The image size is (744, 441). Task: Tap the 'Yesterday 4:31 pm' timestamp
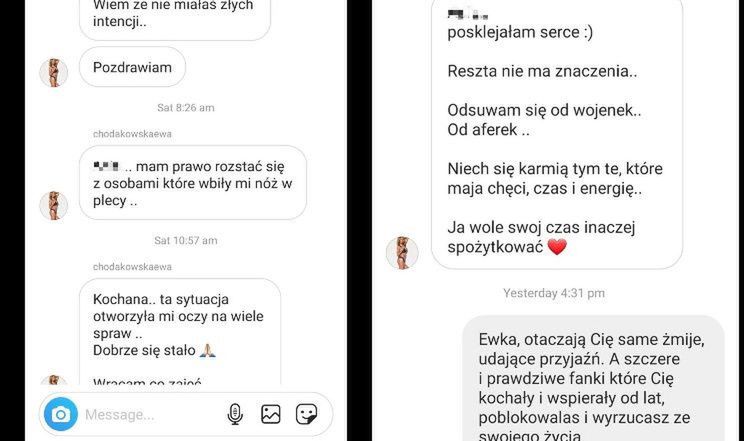[x=554, y=293]
